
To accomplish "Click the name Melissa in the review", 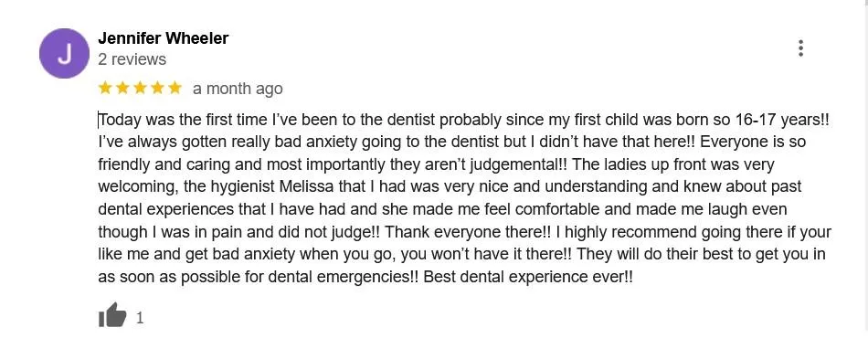I will (x=308, y=186).
